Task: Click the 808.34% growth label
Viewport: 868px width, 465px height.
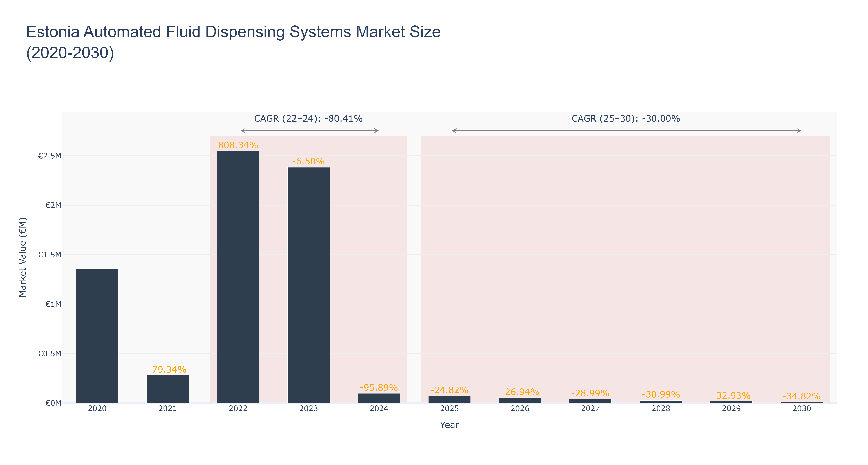Action: pos(238,145)
